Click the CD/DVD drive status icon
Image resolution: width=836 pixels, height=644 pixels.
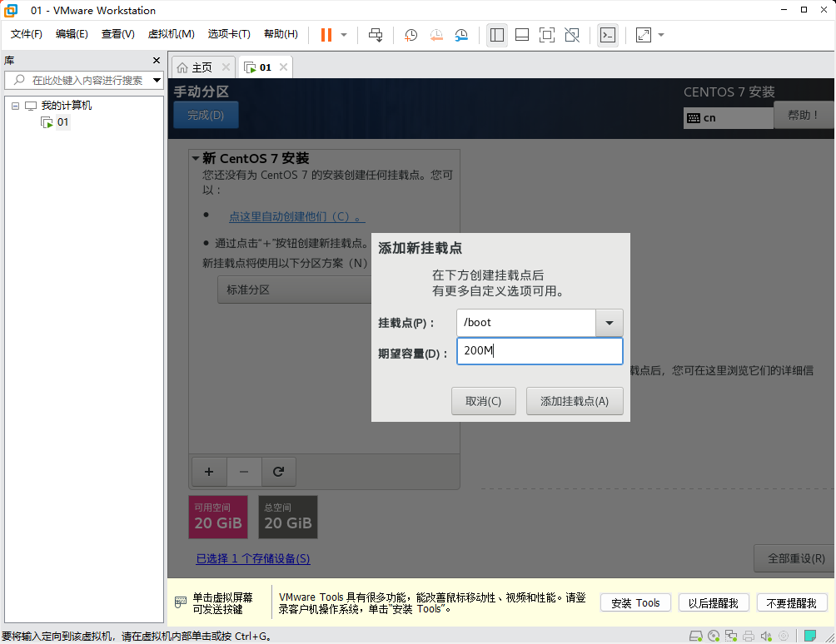[x=714, y=636]
